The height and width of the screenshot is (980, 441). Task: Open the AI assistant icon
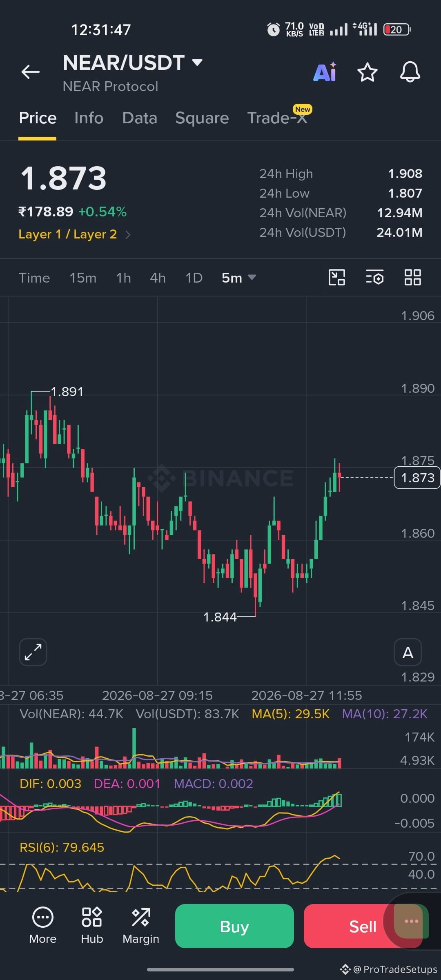tap(325, 72)
